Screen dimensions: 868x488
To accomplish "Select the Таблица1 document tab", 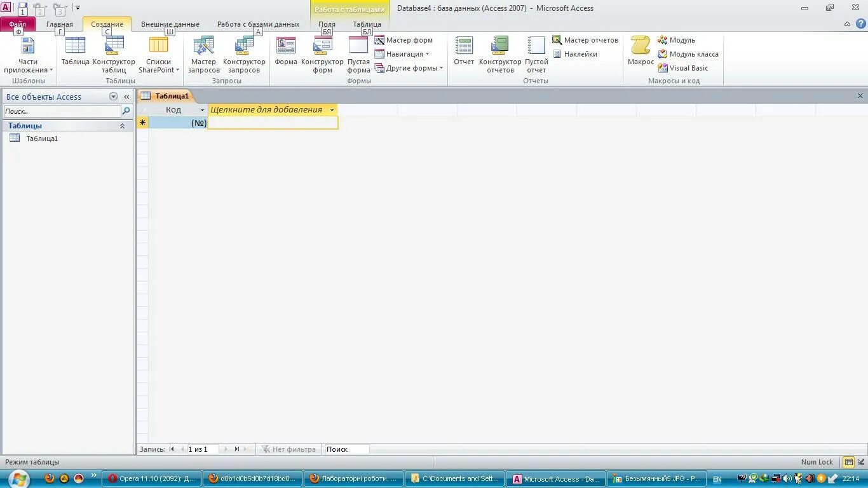I will [165, 96].
